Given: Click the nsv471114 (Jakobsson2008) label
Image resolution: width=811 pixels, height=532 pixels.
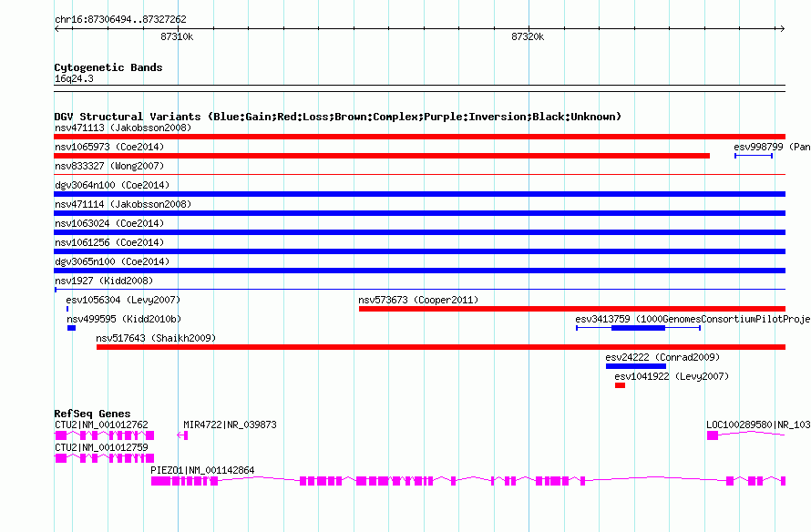Looking at the screenshot, I should (x=123, y=204).
